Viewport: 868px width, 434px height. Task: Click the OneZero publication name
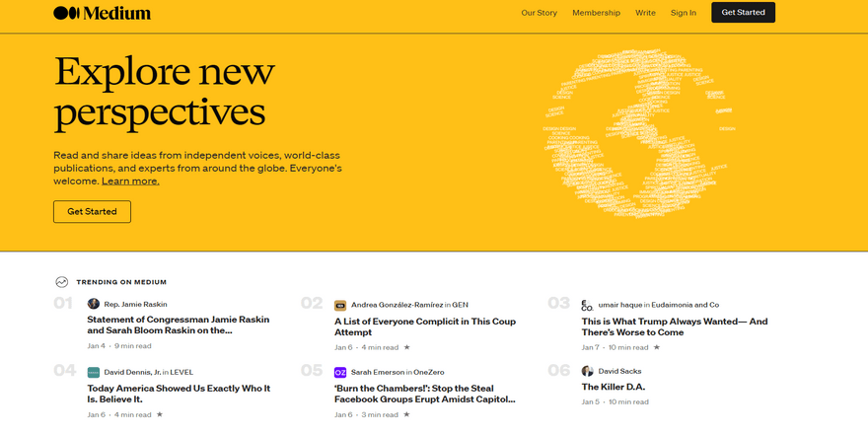(428, 373)
